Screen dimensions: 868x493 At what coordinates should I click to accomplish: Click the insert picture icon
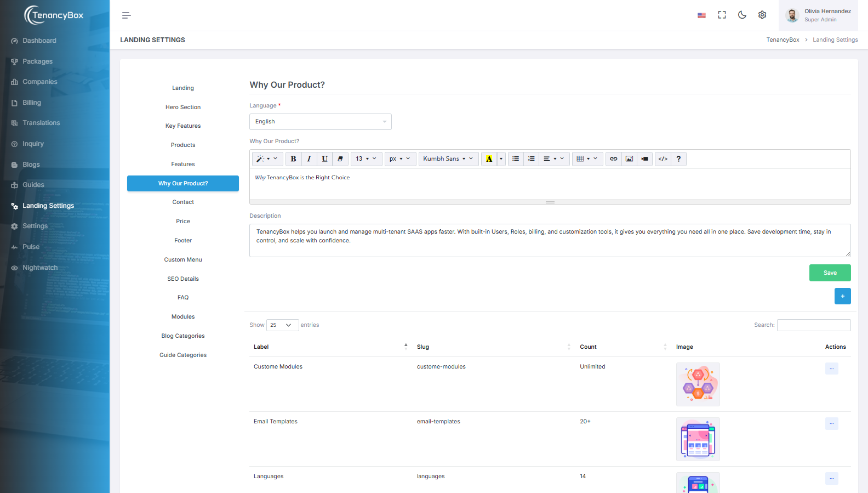(x=629, y=159)
